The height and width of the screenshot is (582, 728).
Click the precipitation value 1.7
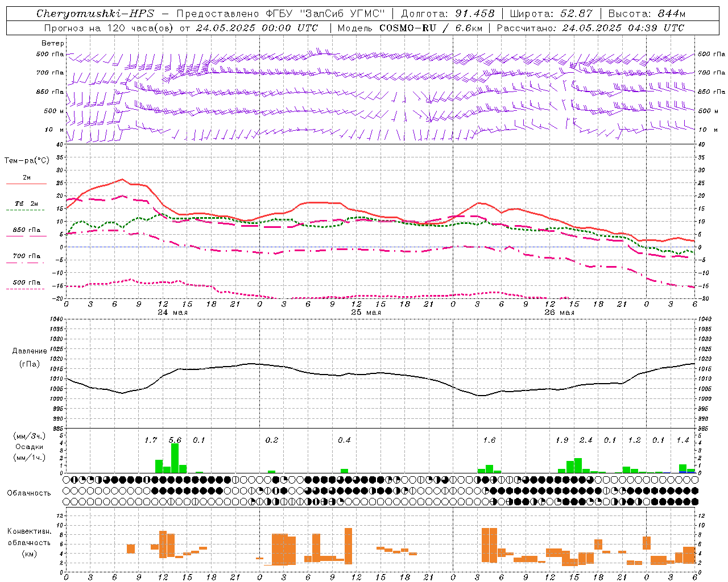(x=151, y=440)
